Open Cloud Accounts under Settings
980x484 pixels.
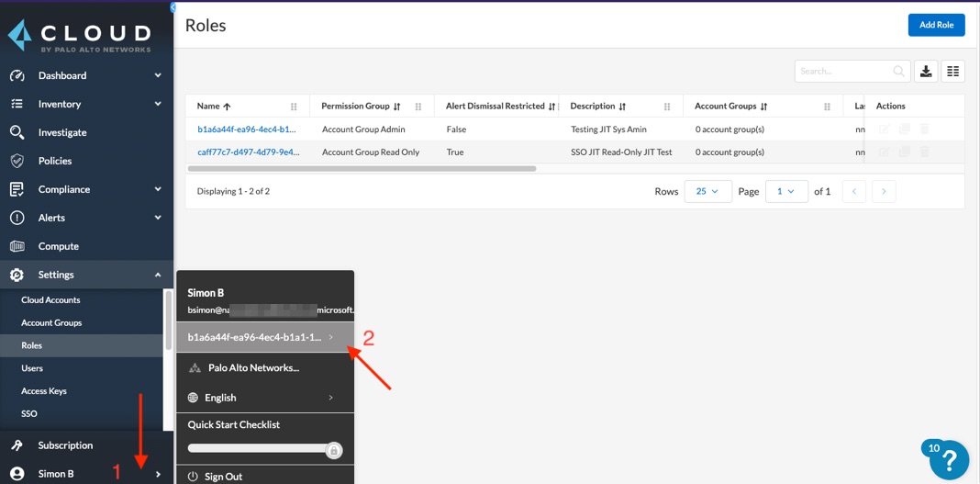pyautogui.click(x=50, y=299)
